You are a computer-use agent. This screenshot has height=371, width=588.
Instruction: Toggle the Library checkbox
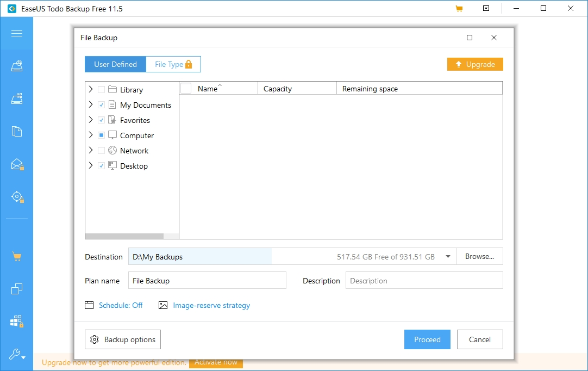pos(101,89)
